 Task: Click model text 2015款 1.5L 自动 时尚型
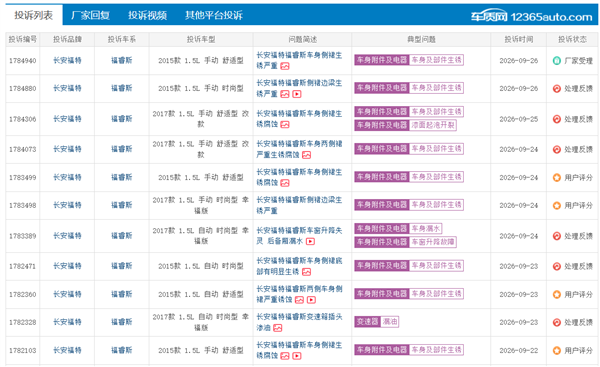click(201, 266)
